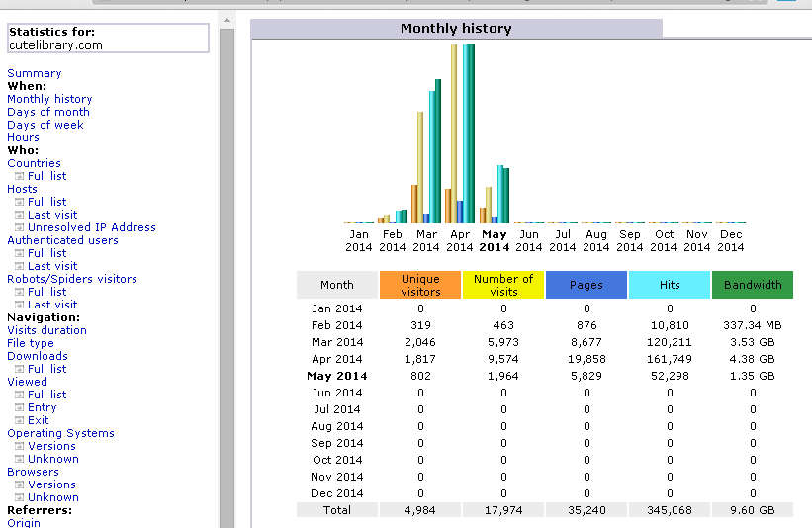
Task: Go to the Monthly history report link
Action: tap(49, 99)
